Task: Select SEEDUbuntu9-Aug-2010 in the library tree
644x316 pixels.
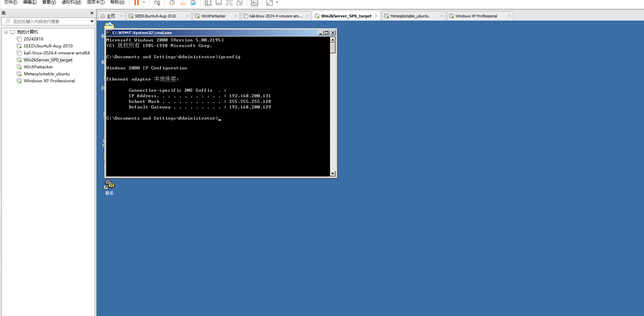Action: [48, 46]
